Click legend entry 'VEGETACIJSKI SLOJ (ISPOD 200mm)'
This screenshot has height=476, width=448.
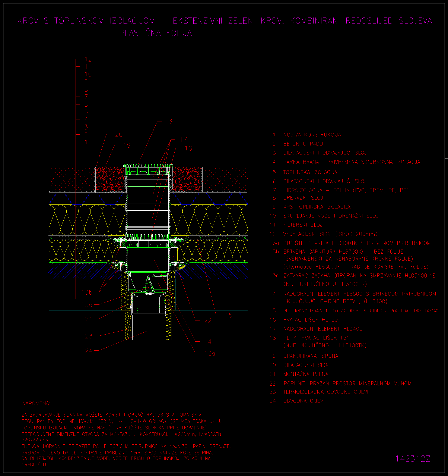[x=330, y=234]
